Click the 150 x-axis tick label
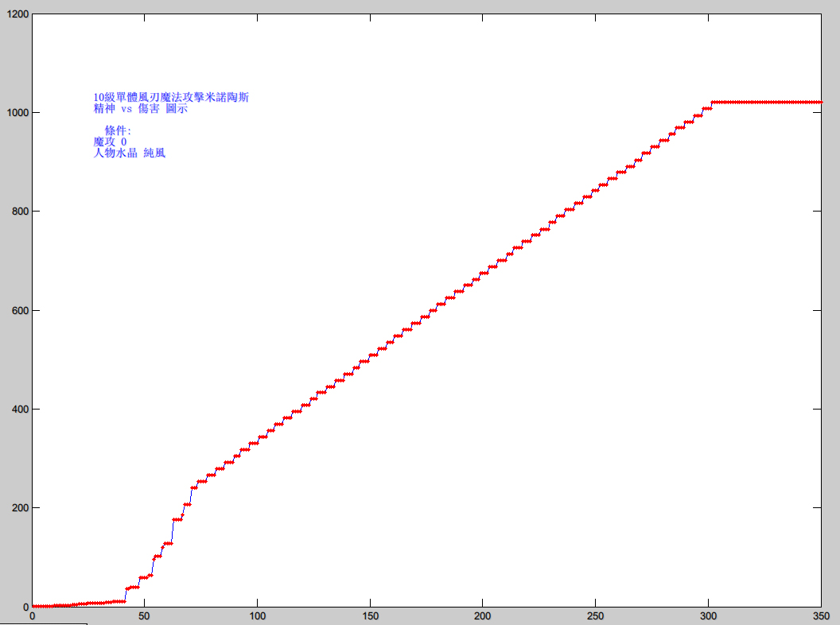The image size is (840, 625). (370, 615)
